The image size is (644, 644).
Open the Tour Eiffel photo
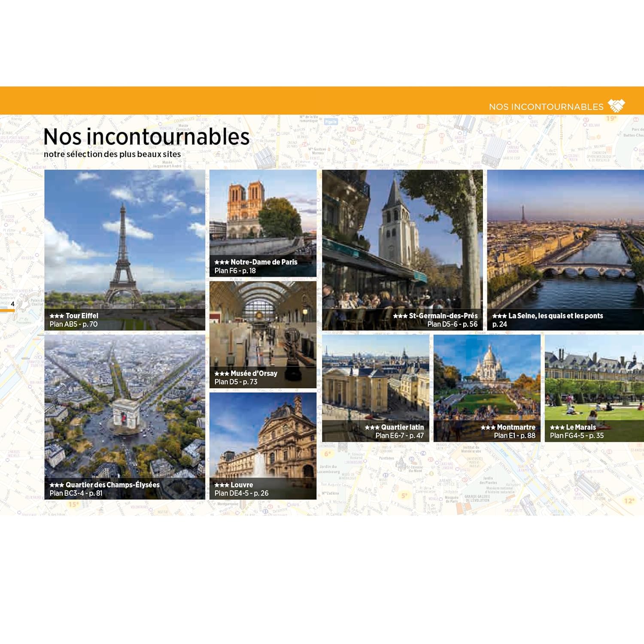click(x=125, y=240)
